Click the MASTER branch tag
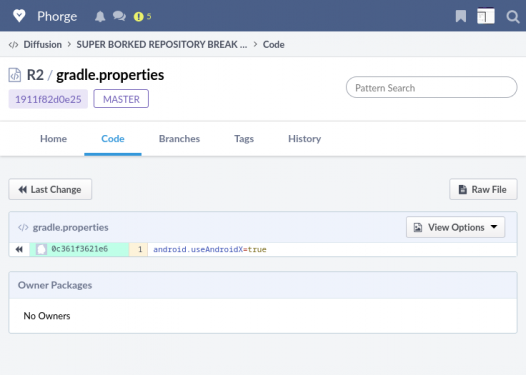The image size is (526, 375). tap(121, 99)
